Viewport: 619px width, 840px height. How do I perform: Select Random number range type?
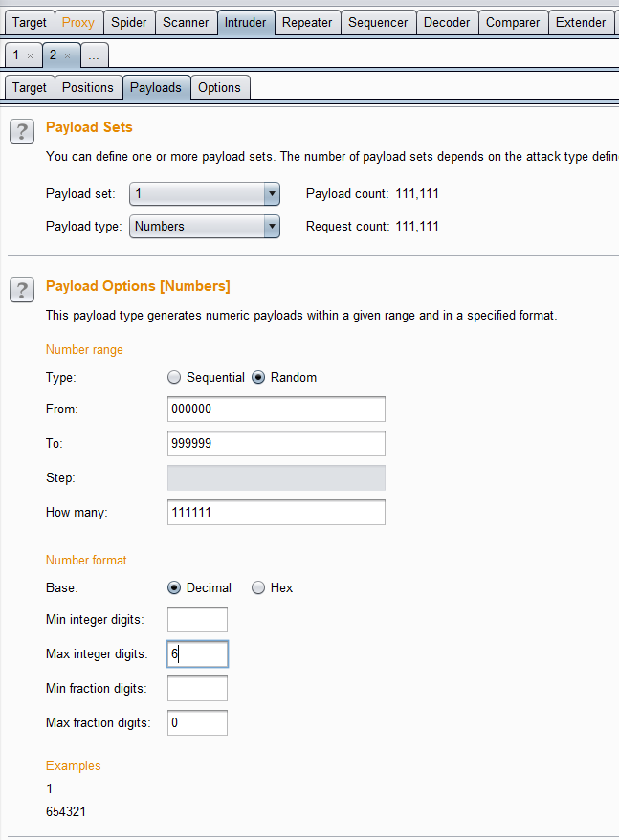tap(258, 377)
